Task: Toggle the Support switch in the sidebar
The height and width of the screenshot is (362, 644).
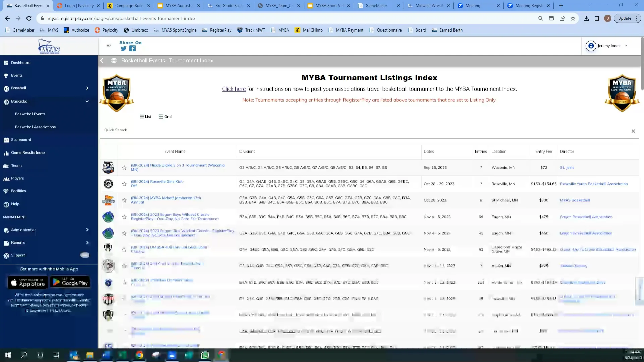Action: 85,255
